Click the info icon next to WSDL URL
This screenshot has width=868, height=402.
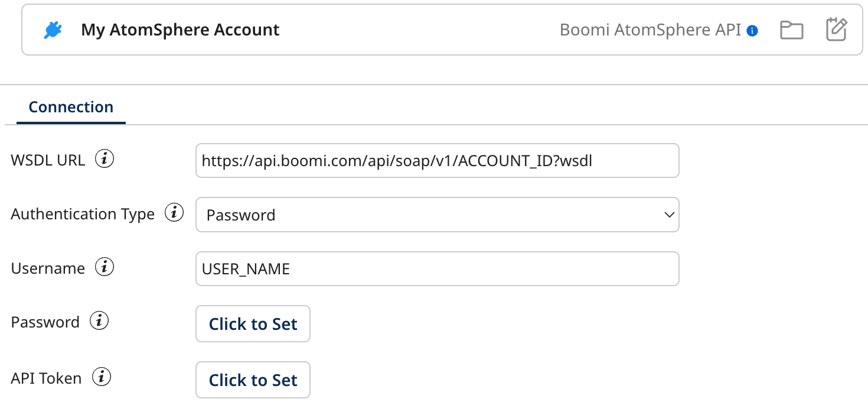(105, 158)
